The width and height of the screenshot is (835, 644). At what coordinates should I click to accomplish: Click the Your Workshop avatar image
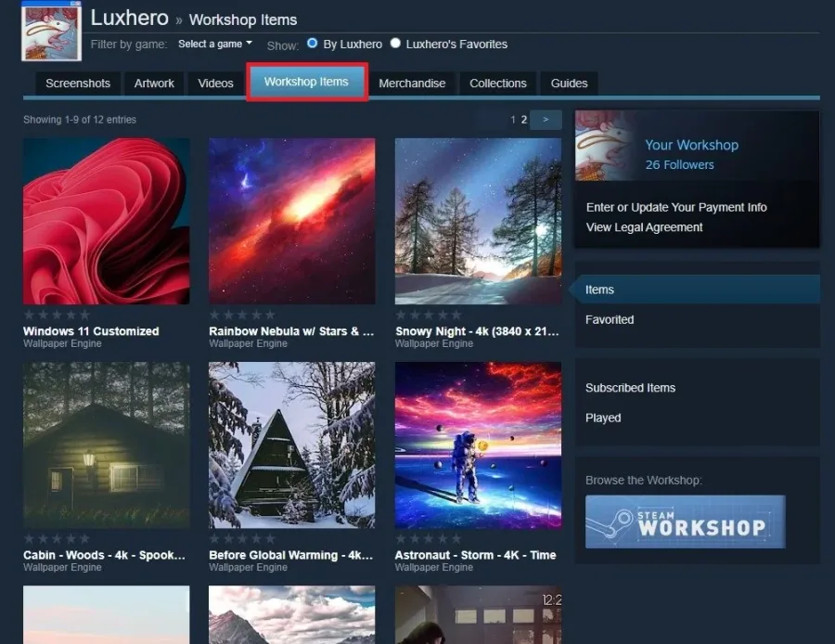pos(606,146)
